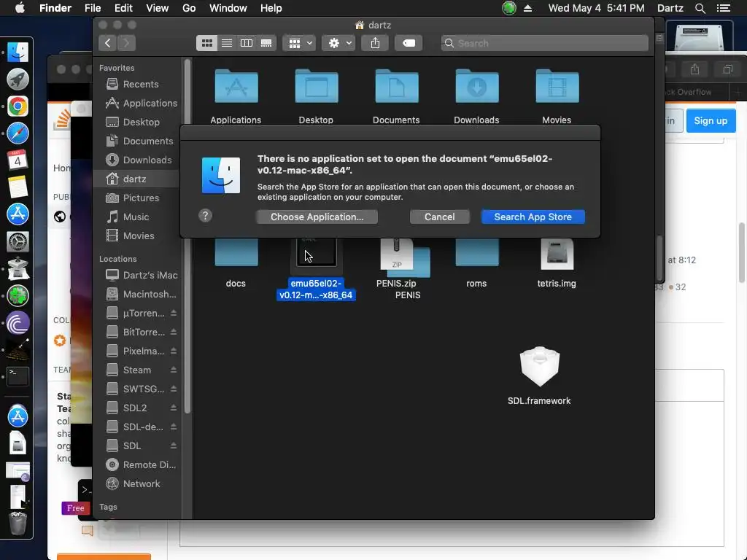Eject the Steam volume
Screen dimensions: 747x560
pos(174,370)
